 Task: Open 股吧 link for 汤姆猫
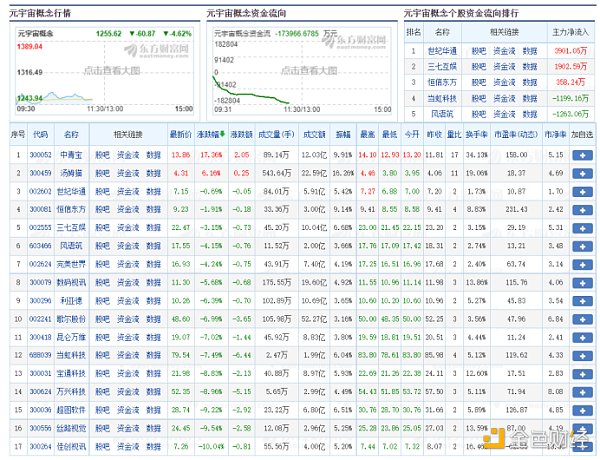point(102,173)
